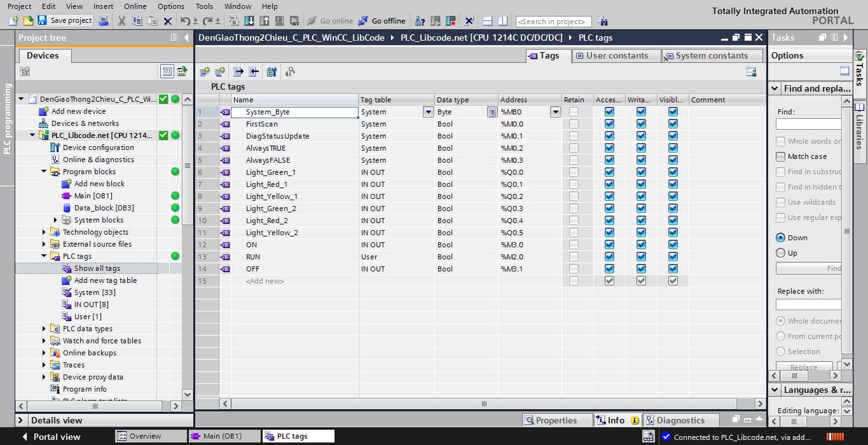Click the Export tags icon
The image size is (868, 445).
pyautogui.click(x=238, y=72)
